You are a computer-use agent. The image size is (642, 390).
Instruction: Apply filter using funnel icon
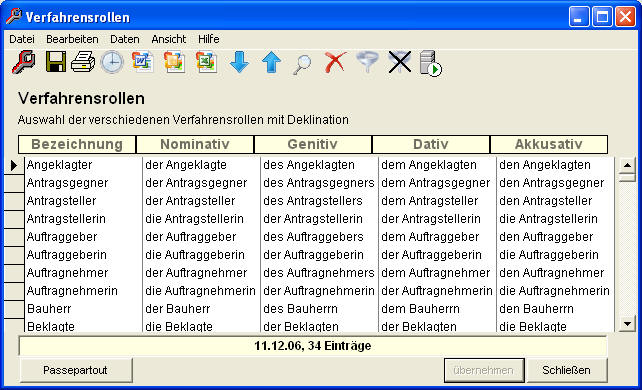[x=367, y=62]
